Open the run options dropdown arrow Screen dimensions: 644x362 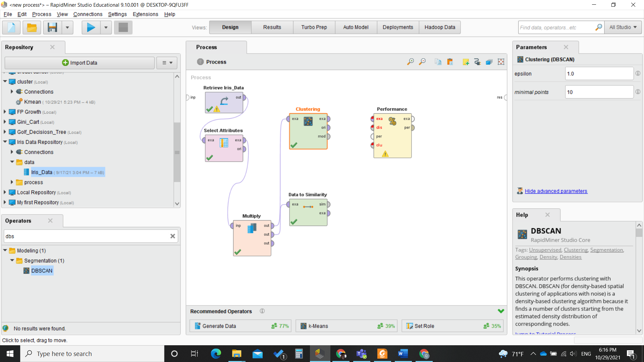(x=106, y=27)
